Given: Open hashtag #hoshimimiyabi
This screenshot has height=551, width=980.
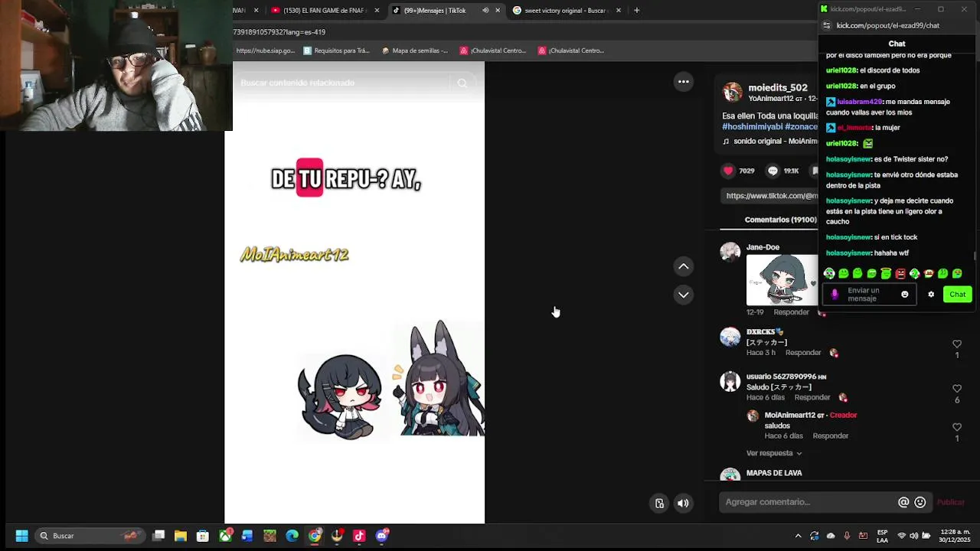Looking at the screenshot, I should (x=752, y=126).
